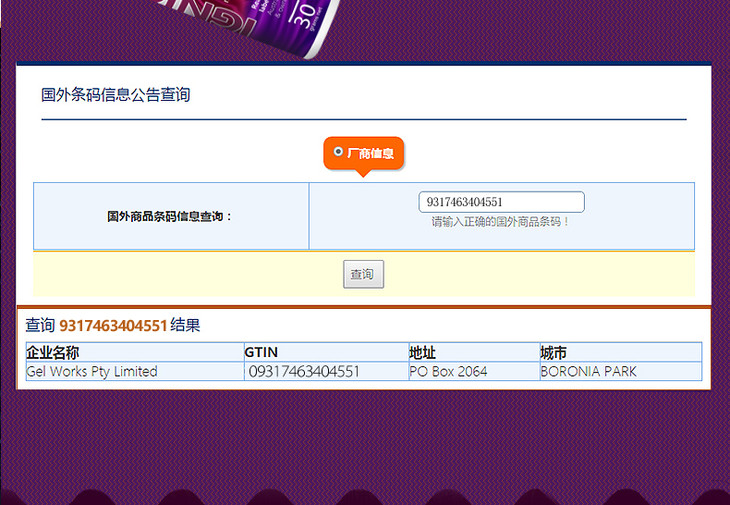Click the BORONIA PARK city cell
The height and width of the screenshot is (505, 730).
(621, 371)
